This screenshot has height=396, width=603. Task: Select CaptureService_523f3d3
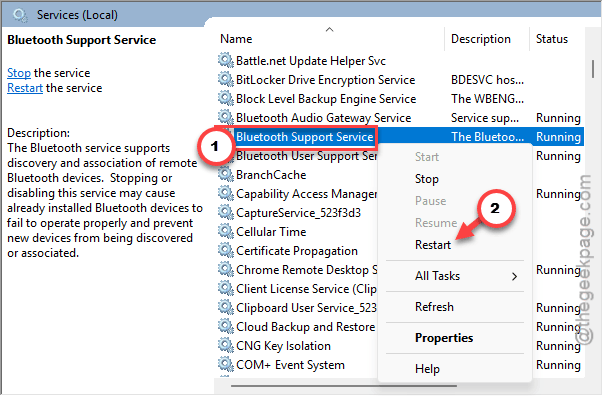(298, 213)
